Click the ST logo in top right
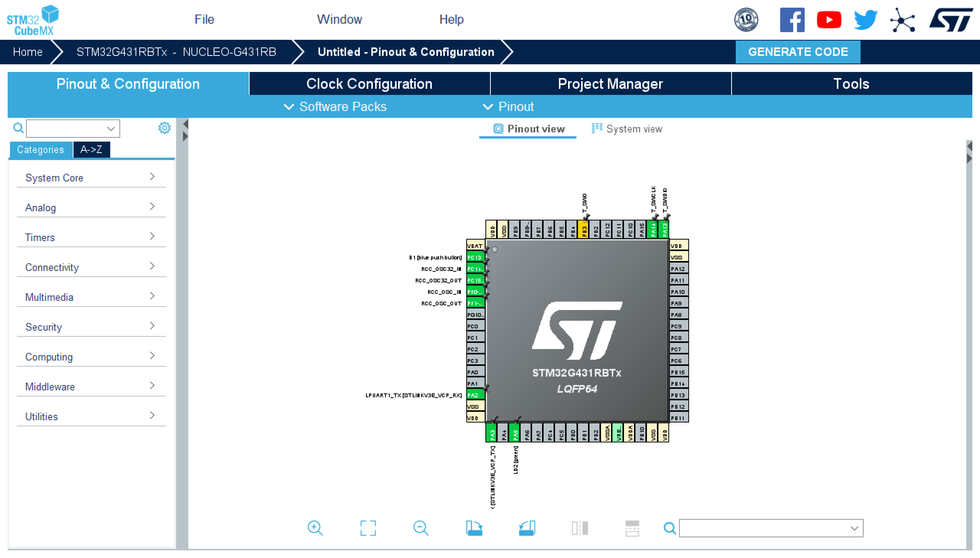Viewport: 980px width, 558px height. 951,20
